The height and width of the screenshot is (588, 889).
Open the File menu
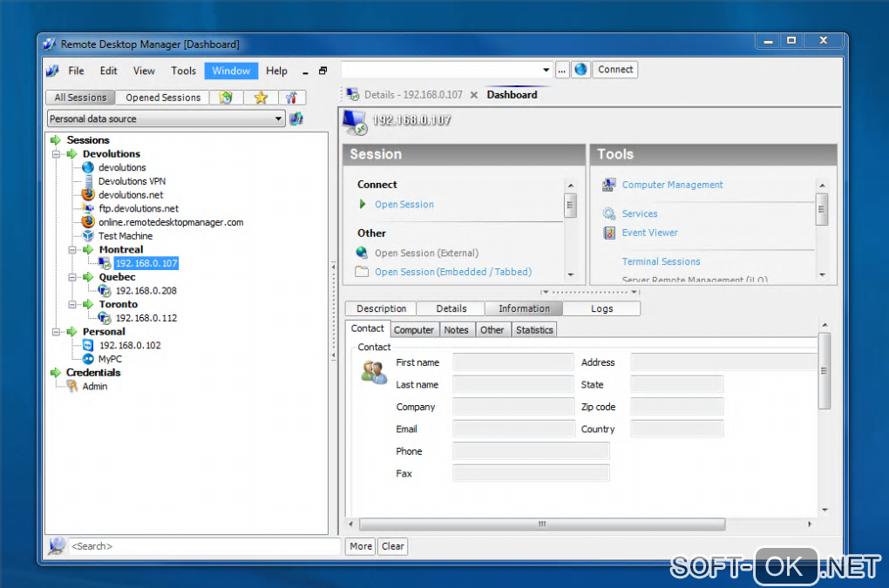76,71
